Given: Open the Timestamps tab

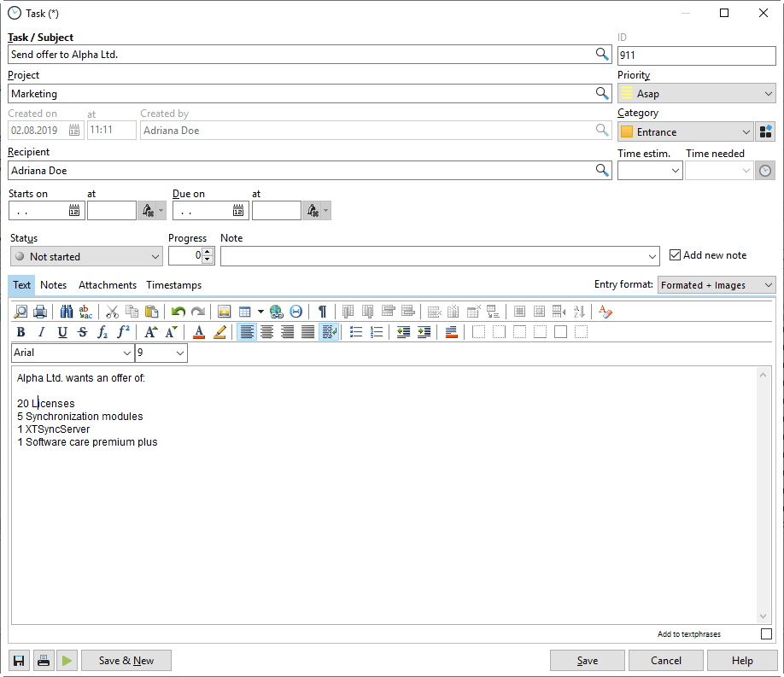Looking at the screenshot, I should pyautogui.click(x=173, y=285).
